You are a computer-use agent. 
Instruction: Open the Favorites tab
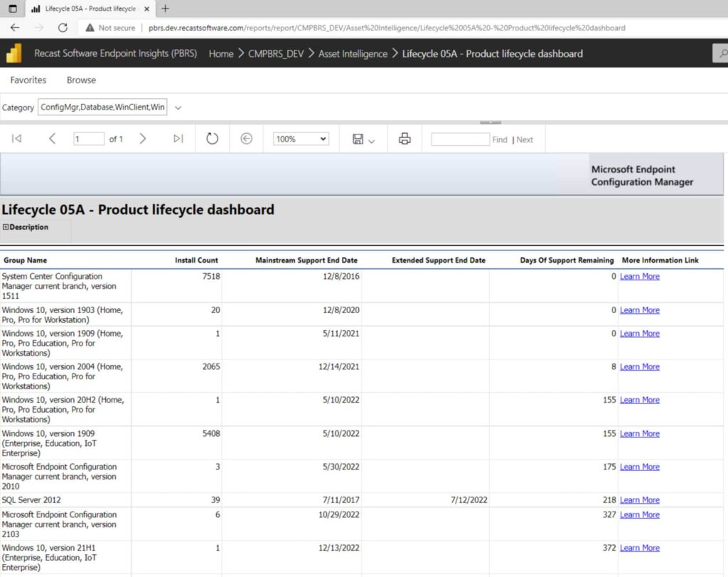pos(27,80)
